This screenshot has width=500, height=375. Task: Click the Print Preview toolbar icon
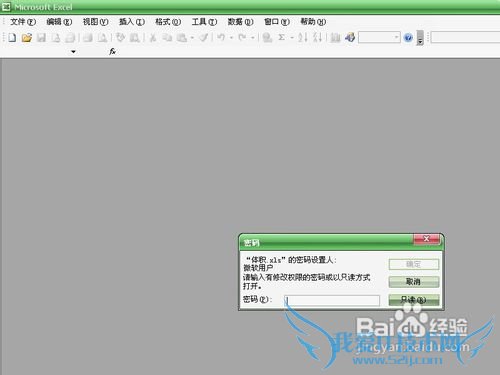click(x=102, y=37)
